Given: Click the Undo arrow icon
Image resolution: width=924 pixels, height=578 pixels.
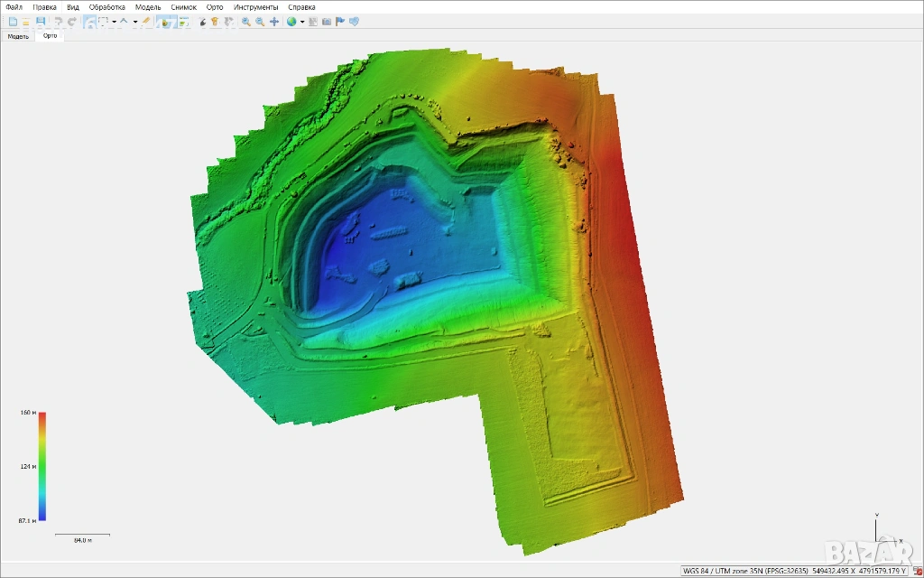Looking at the screenshot, I should click(59, 22).
